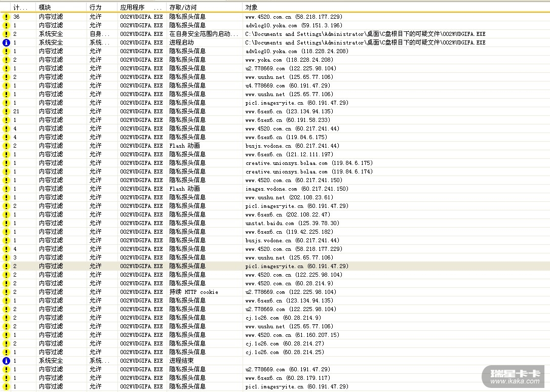Select the object text advlog10.yoka.com (59.151.3.196)
Screen dimensions: 550x392
click(294, 25)
